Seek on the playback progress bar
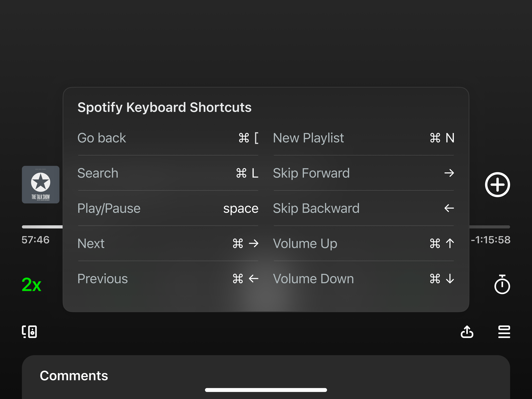The width and height of the screenshot is (532, 399). pos(266,227)
